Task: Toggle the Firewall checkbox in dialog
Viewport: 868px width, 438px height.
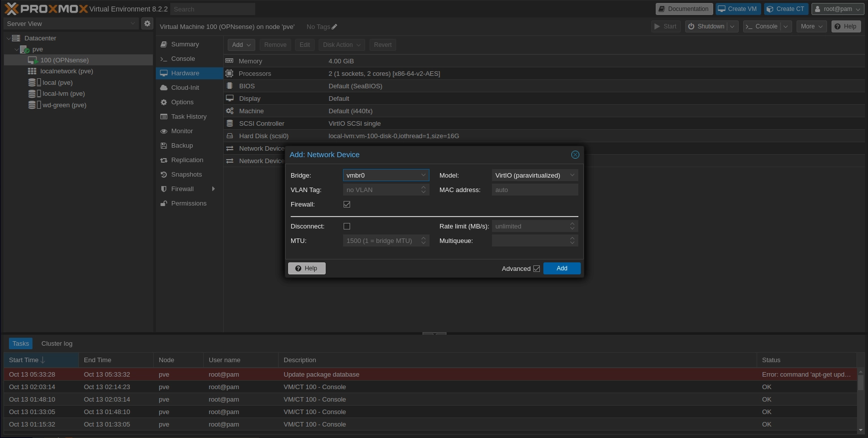Action: tap(347, 205)
